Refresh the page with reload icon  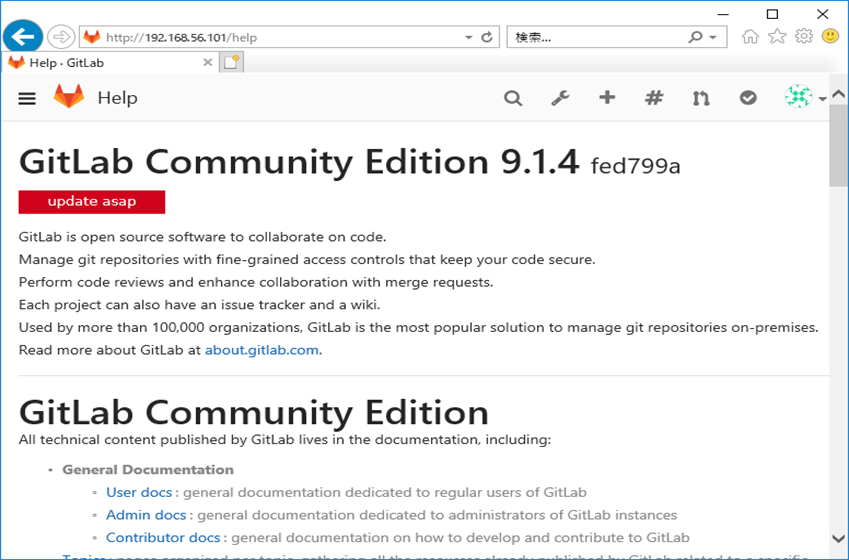(487, 37)
